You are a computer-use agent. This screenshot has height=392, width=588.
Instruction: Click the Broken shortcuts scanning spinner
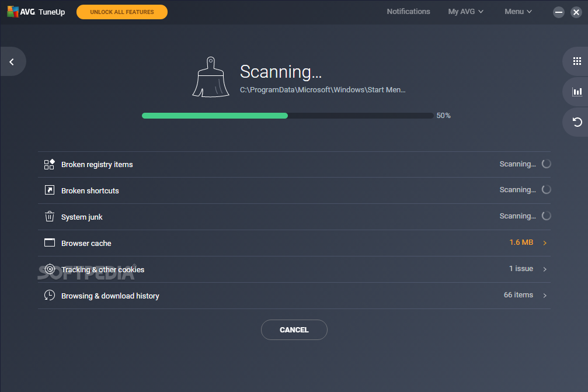pos(547,190)
